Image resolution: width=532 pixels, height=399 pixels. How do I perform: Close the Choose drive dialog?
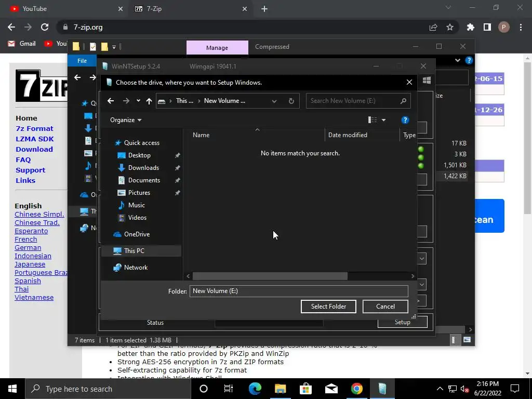tap(409, 83)
